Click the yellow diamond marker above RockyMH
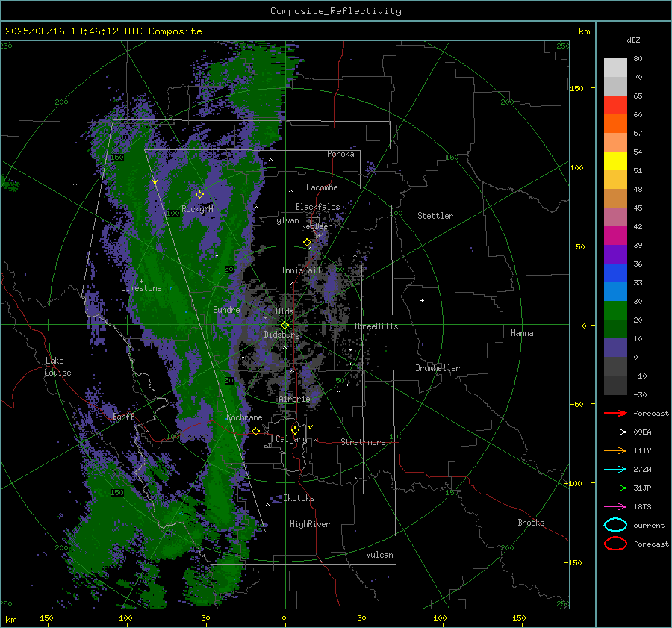The width and height of the screenshot is (672, 628). (199, 195)
